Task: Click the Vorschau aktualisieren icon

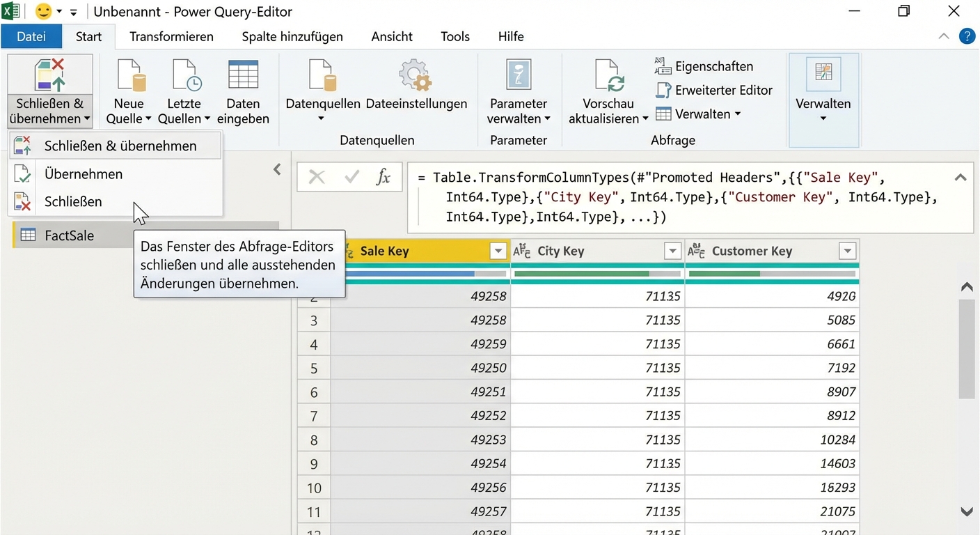Action: (608, 75)
